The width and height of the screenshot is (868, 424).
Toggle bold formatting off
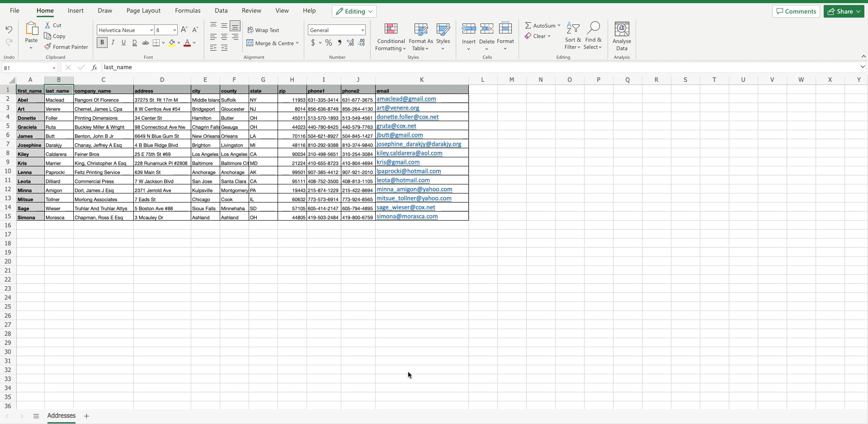(x=102, y=42)
